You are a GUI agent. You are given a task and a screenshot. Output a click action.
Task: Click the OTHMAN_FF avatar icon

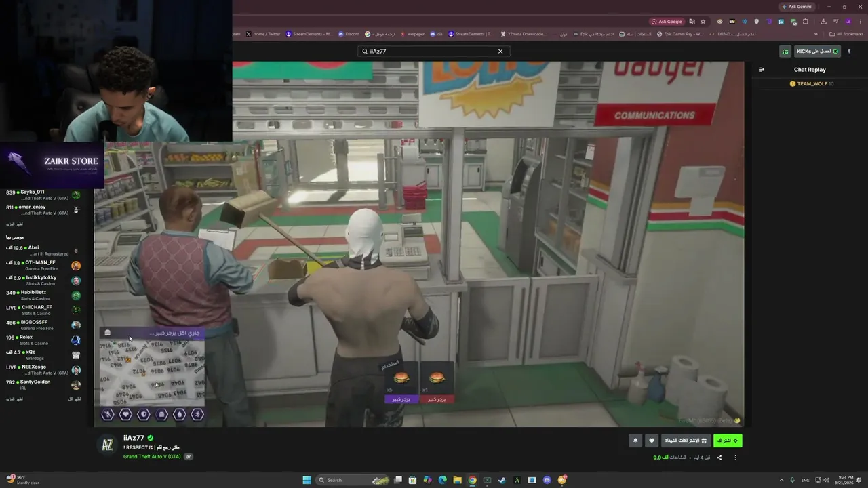tap(76, 266)
